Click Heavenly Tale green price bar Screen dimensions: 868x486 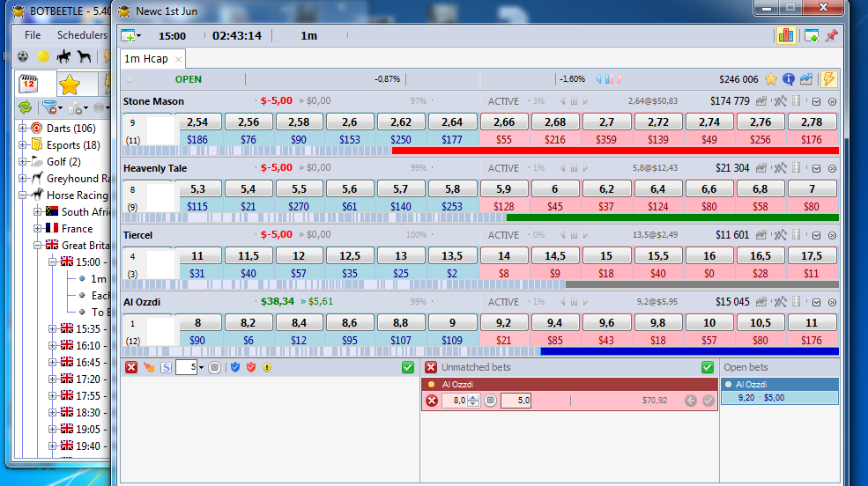(x=672, y=217)
